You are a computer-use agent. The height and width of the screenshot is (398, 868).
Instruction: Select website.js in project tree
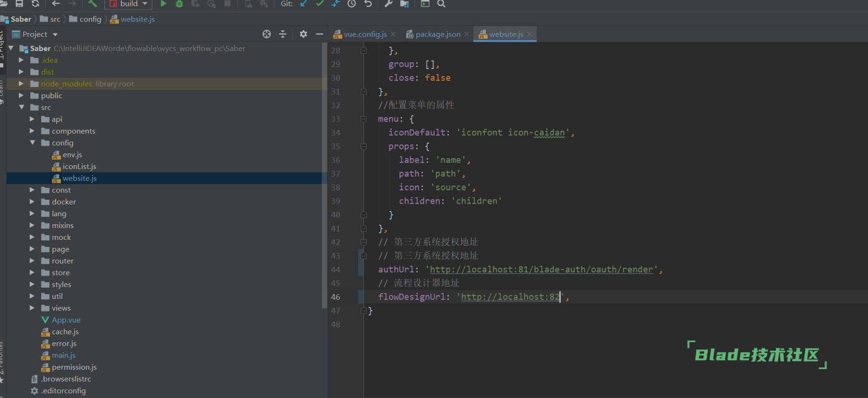[79, 178]
